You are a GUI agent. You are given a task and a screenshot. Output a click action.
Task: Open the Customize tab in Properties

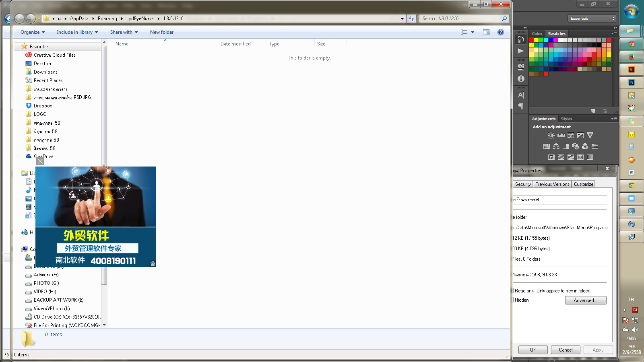pos(584,184)
